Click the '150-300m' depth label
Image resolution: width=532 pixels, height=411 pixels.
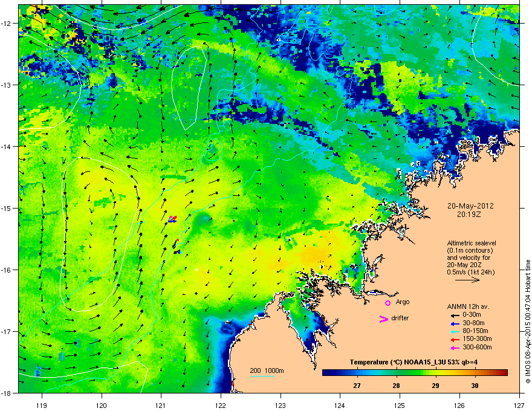tap(478, 338)
